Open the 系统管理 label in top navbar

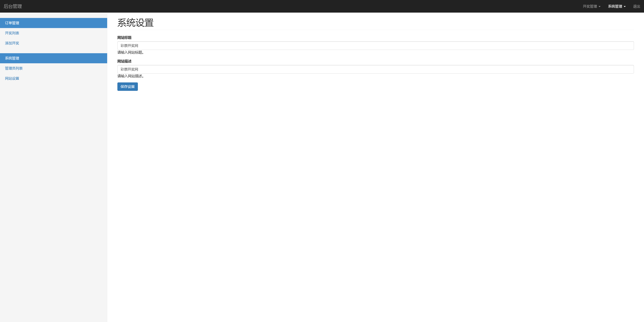[615, 7]
